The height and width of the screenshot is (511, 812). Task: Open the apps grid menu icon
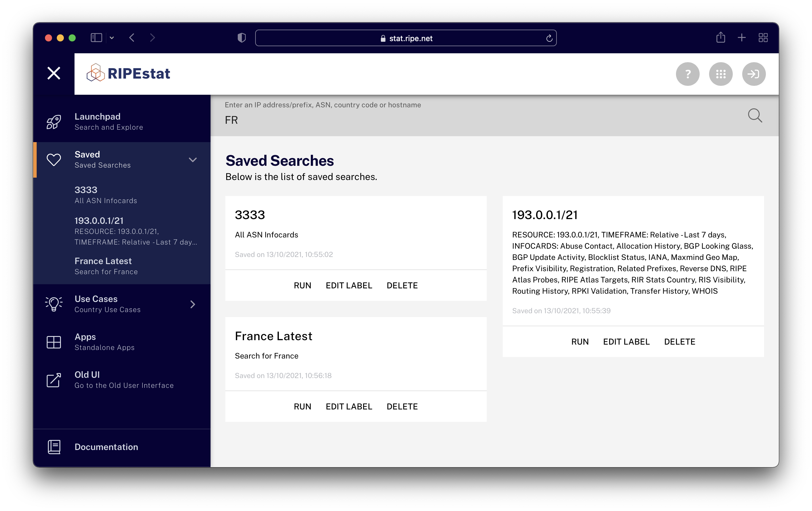click(720, 74)
